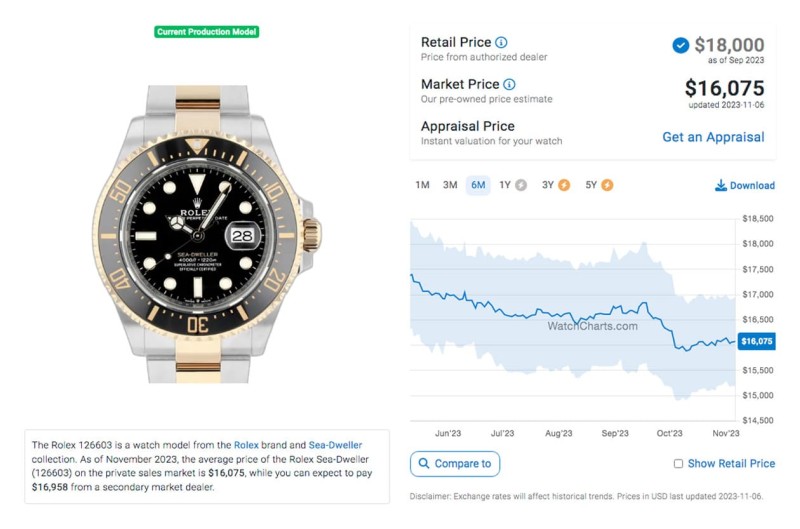Click the magnifier icon in Compare to
This screenshot has height=529, width=800.
point(423,463)
